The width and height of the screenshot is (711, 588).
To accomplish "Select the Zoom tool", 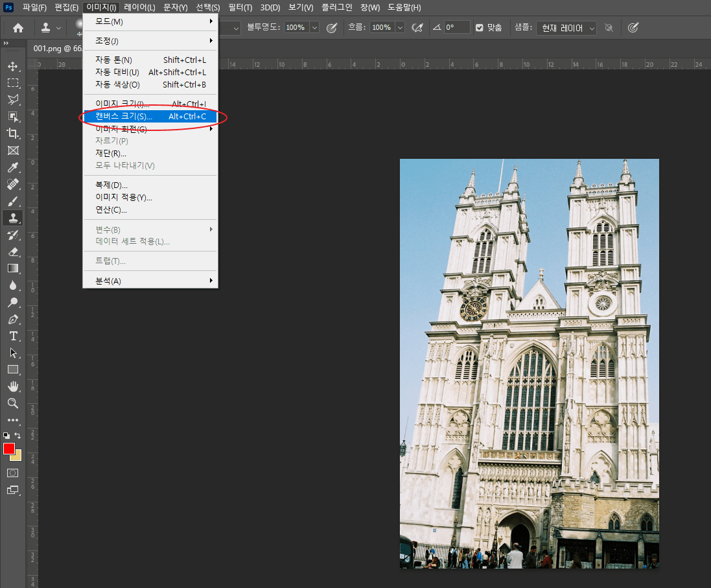I will coord(13,403).
